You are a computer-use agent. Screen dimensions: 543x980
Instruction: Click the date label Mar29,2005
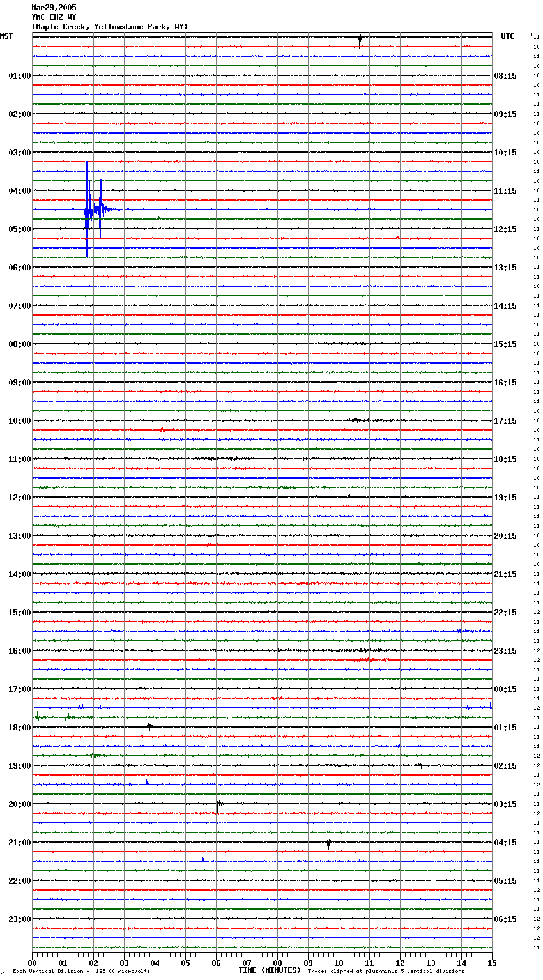click(x=54, y=8)
